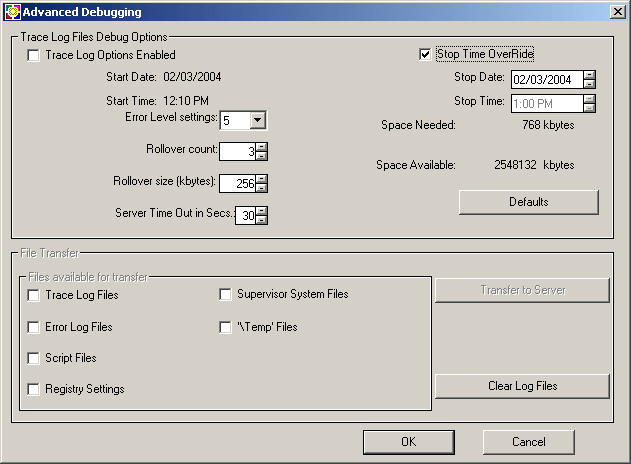Tick the Registry Settings checkbox
Viewport: 631px width, 464px height.
[x=33, y=389]
